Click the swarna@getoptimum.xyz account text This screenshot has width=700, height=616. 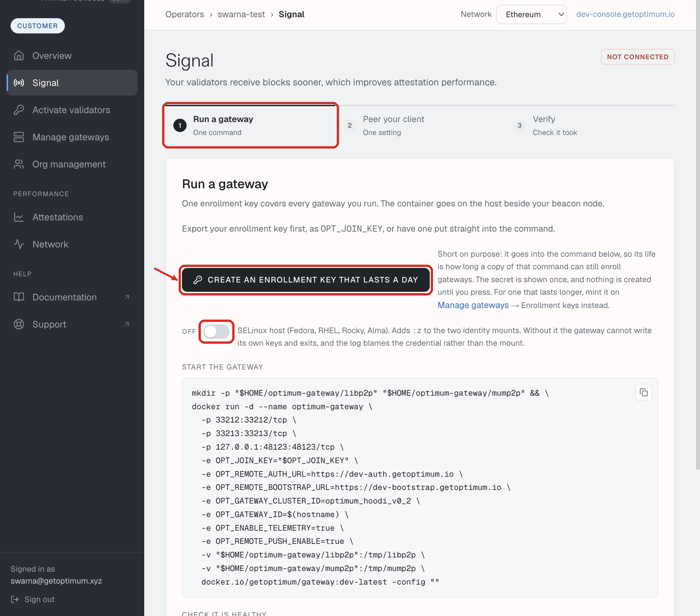tap(56, 581)
